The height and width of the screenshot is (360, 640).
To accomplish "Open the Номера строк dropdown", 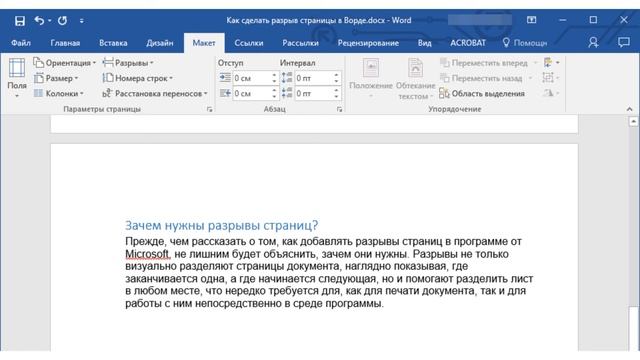I will click(138, 78).
